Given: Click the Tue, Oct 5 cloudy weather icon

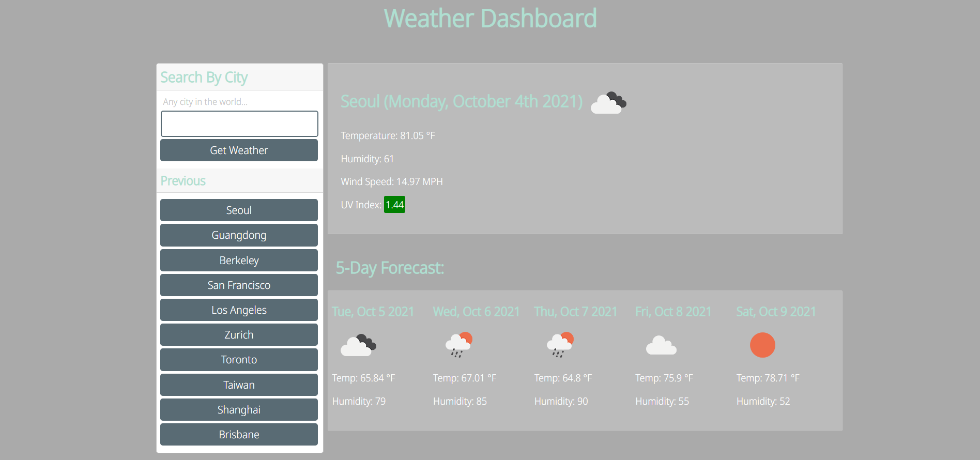Looking at the screenshot, I should pyautogui.click(x=358, y=345).
